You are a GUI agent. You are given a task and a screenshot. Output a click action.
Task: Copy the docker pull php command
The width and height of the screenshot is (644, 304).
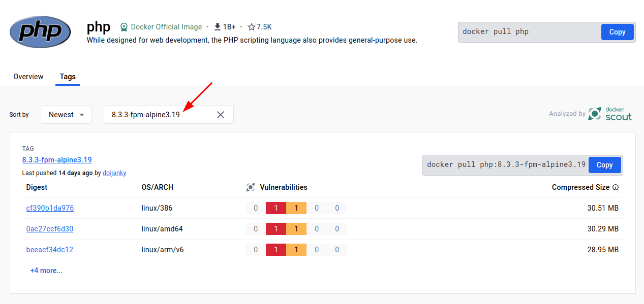click(617, 32)
